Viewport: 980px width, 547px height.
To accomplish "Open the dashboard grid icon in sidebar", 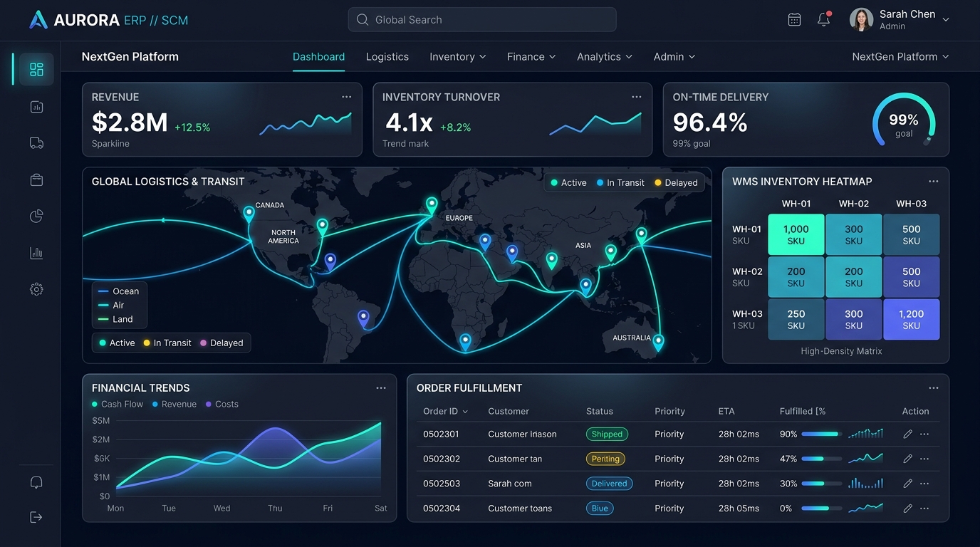I will [36, 69].
